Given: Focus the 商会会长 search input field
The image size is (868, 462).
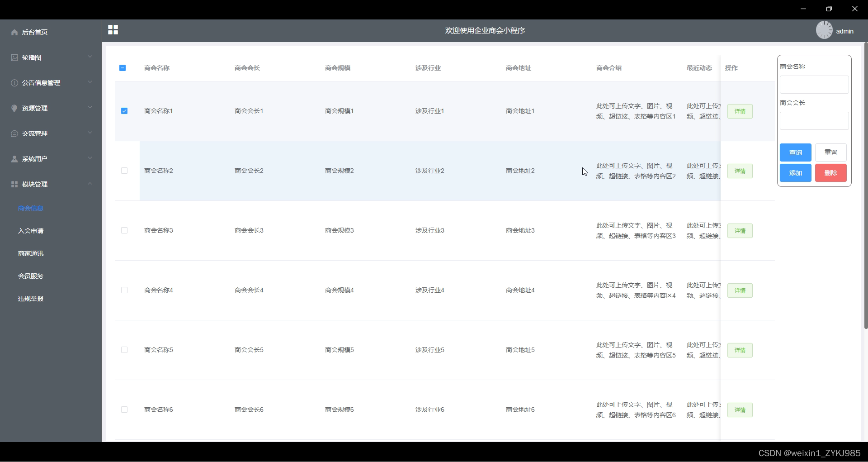Looking at the screenshot, I should click(814, 121).
